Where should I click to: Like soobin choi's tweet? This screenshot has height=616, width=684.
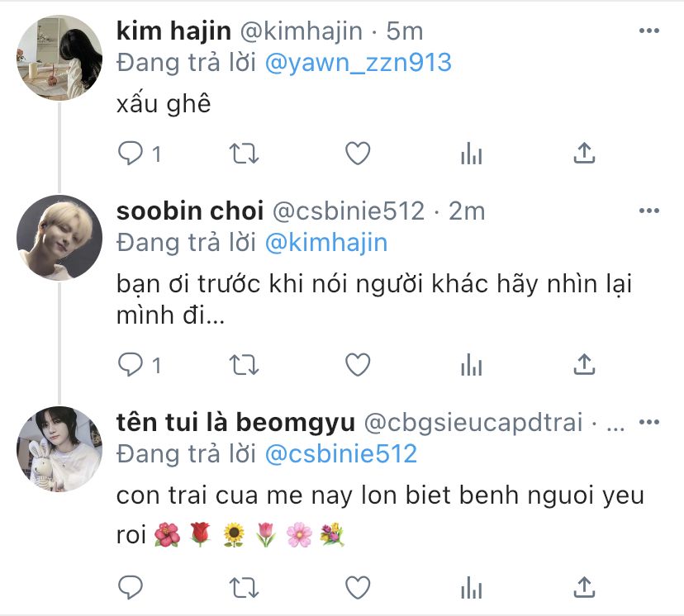[x=358, y=364]
